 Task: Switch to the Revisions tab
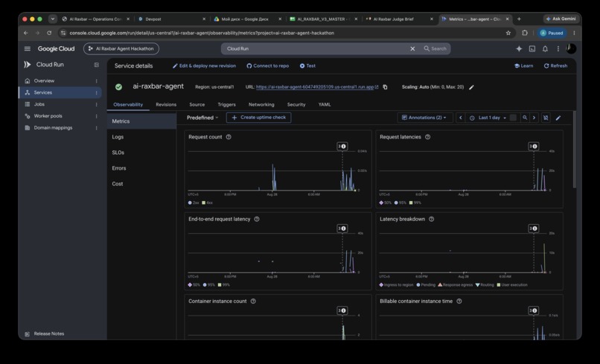pos(166,104)
